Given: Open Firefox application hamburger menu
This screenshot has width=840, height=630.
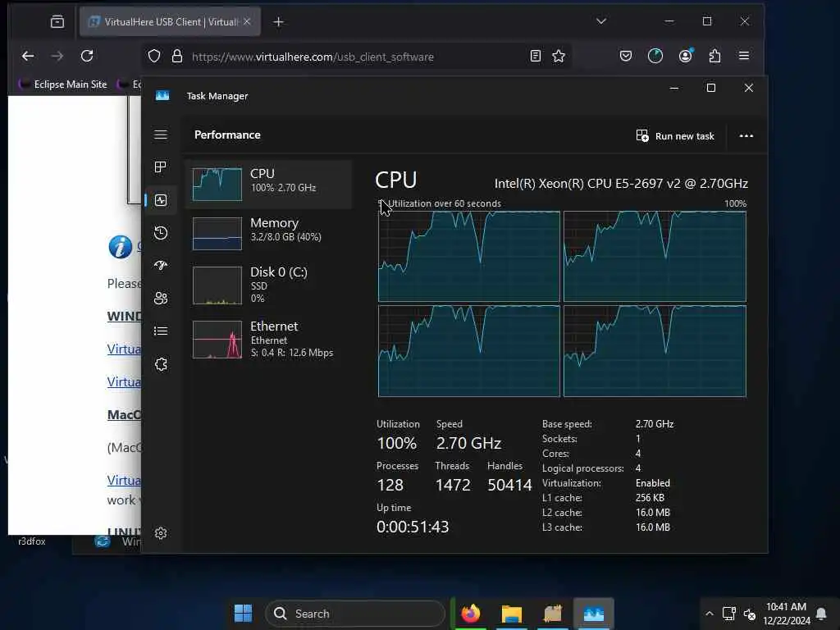Looking at the screenshot, I should tap(744, 56).
